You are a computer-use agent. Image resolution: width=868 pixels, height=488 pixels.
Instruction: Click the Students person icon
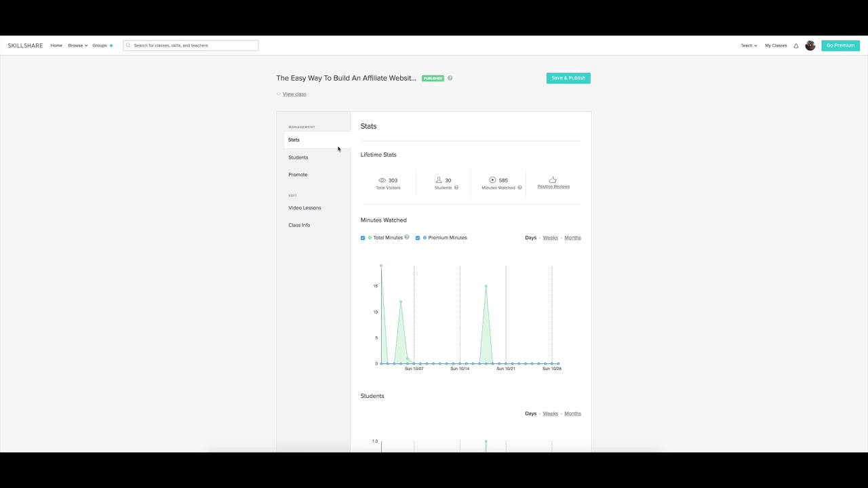click(x=439, y=180)
